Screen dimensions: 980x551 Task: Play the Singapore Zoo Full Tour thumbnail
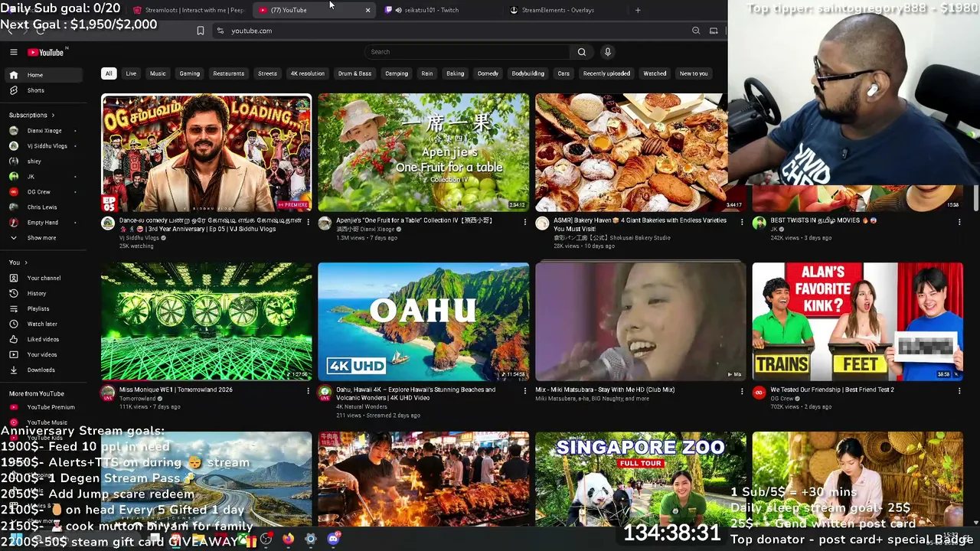click(x=641, y=479)
